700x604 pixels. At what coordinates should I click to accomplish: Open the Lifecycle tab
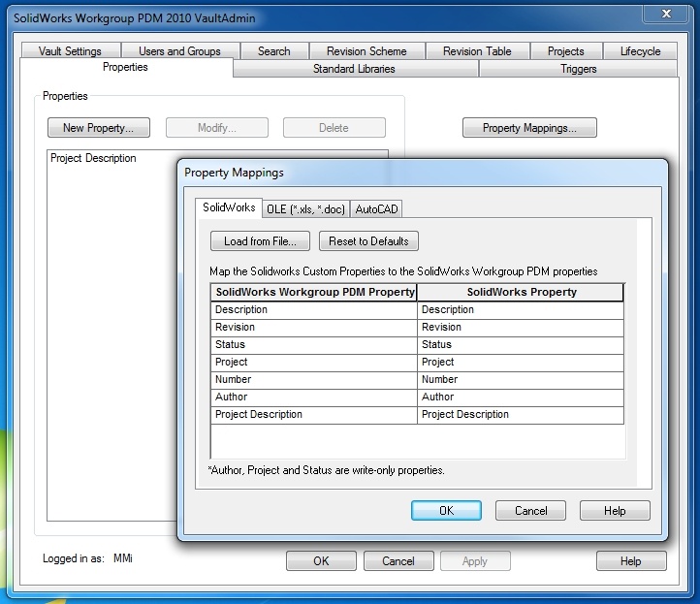tap(641, 50)
